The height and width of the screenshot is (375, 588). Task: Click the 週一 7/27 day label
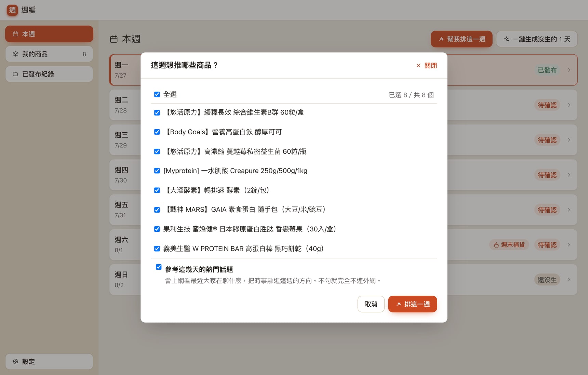pos(121,70)
